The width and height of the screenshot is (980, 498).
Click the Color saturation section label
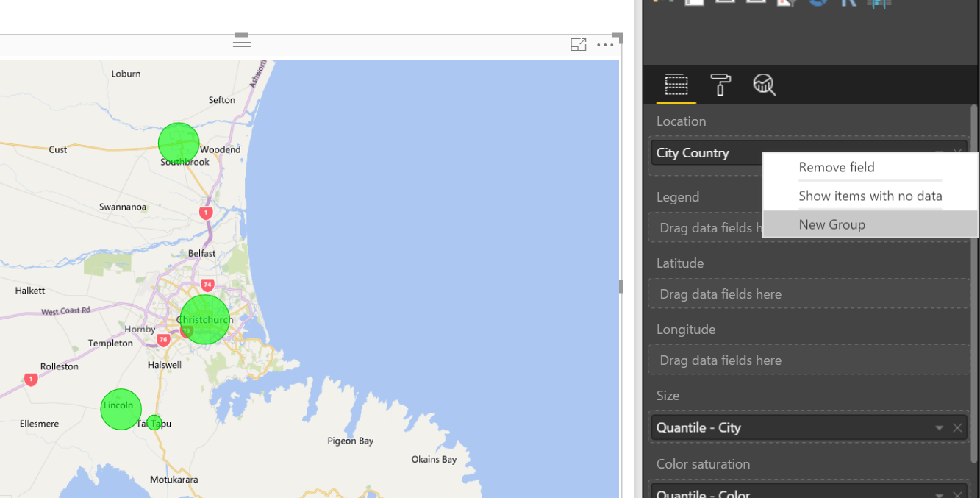pyautogui.click(x=703, y=464)
